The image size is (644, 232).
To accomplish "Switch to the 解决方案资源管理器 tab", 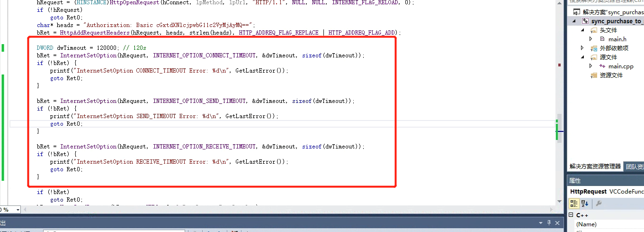I will pos(595,166).
